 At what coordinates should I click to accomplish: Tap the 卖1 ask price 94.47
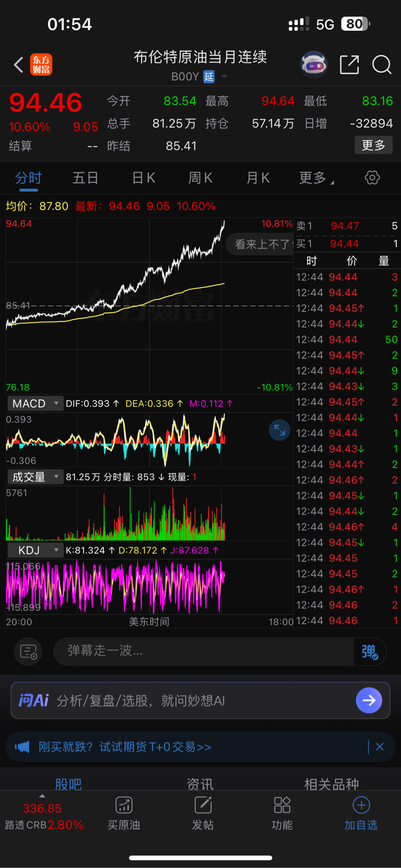coord(345,226)
